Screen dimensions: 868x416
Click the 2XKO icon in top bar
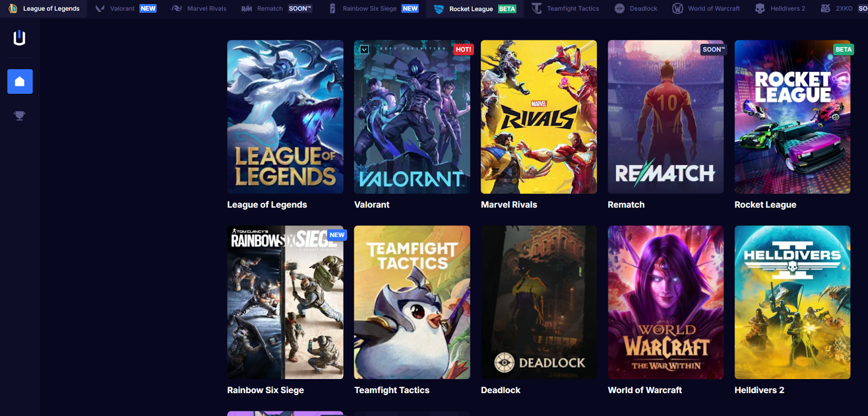pyautogui.click(x=825, y=8)
